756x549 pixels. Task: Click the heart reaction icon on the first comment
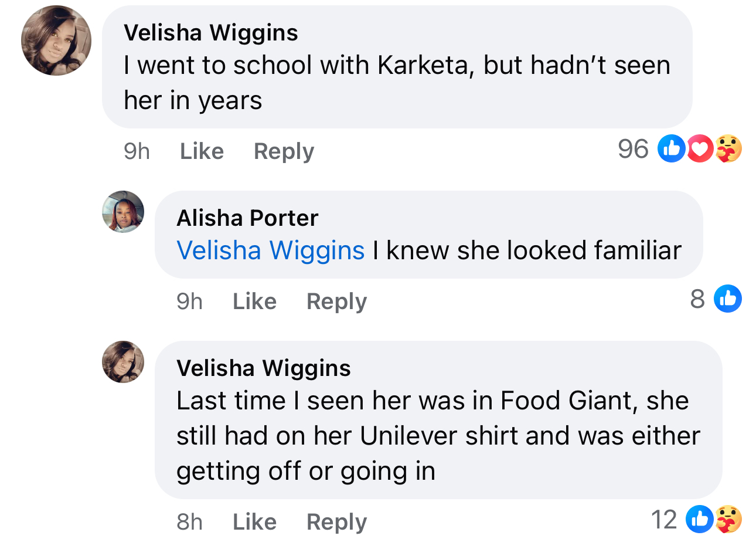(700, 148)
